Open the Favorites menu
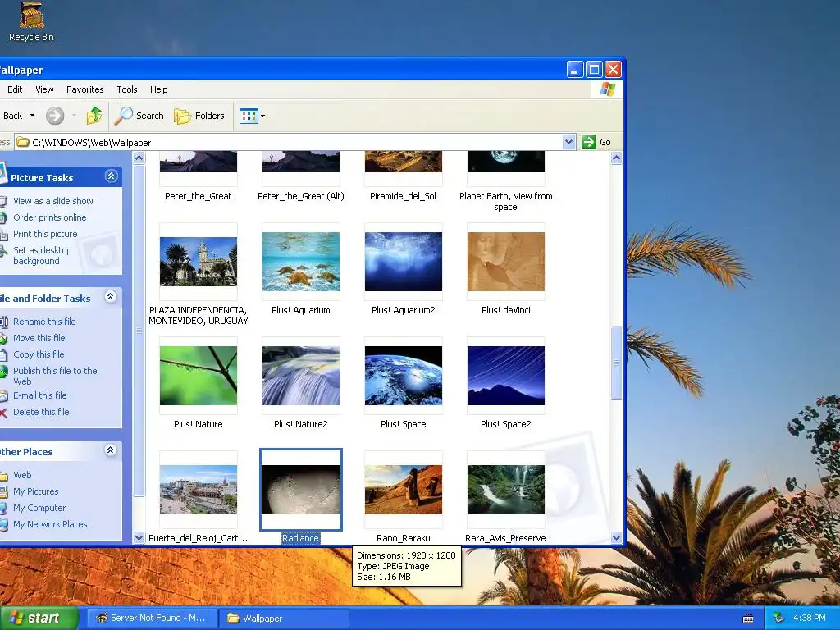This screenshot has width=840, height=630. pos(85,89)
